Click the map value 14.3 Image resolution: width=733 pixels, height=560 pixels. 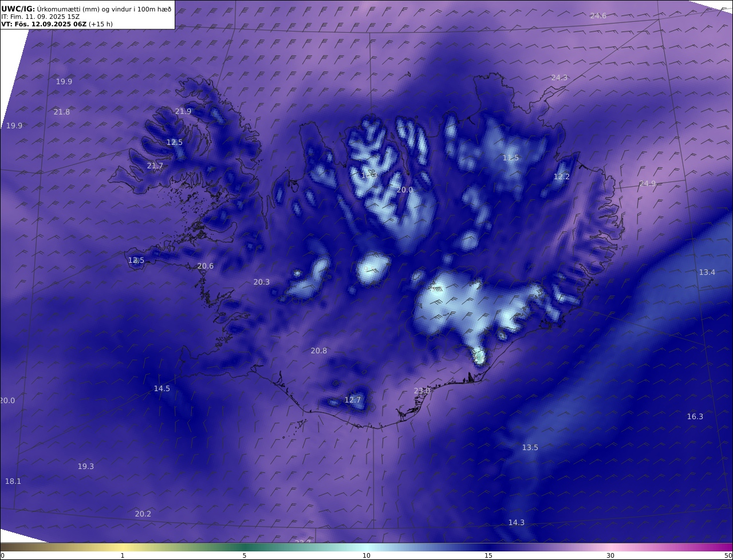coord(517,522)
